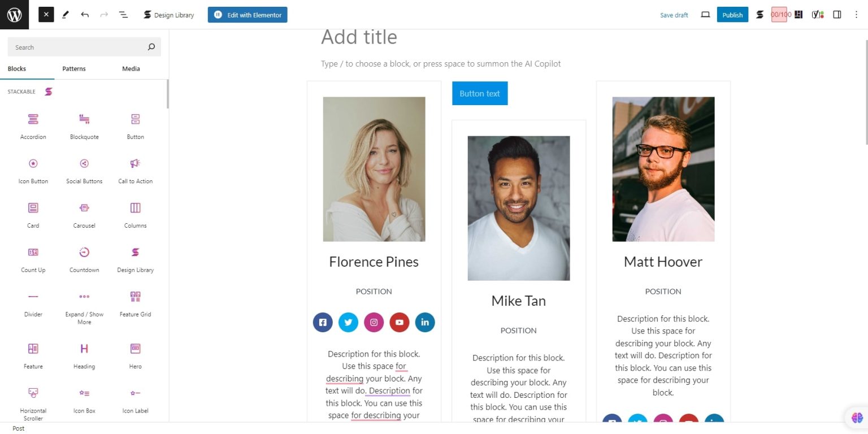
Task: Publish the post
Action: (x=732, y=15)
